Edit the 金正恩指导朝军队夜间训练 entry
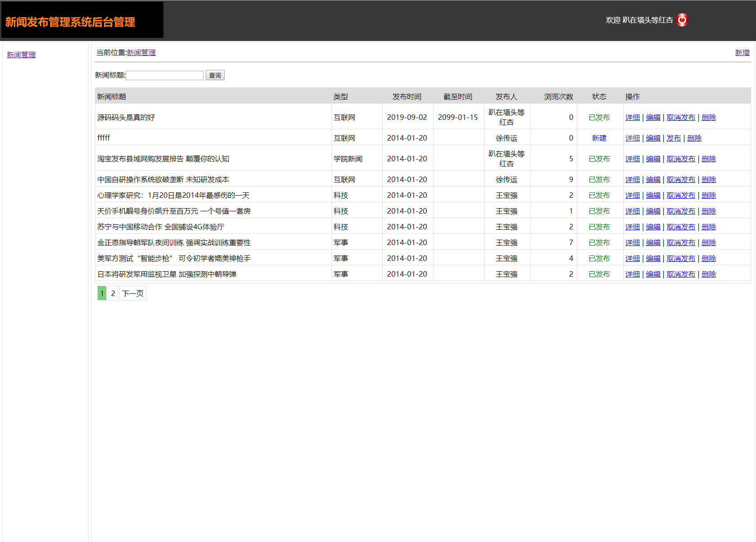This screenshot has height=542, width=756. coord(653,242)
